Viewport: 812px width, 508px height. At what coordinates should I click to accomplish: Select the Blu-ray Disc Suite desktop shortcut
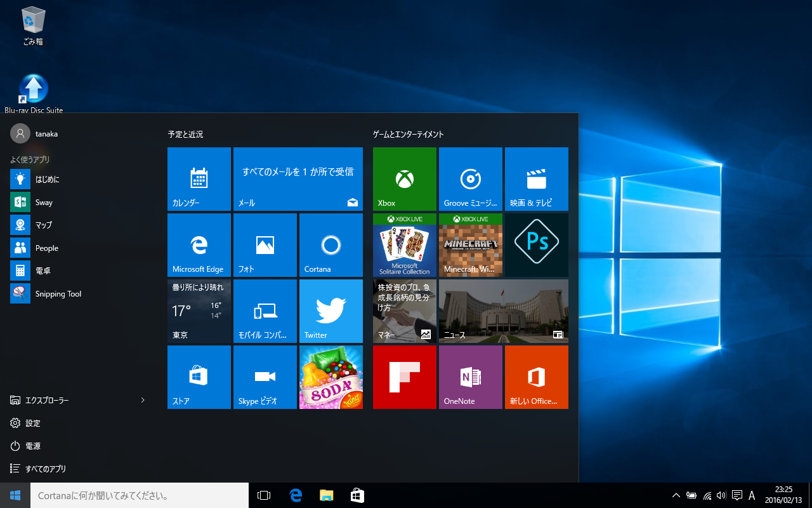34,94
